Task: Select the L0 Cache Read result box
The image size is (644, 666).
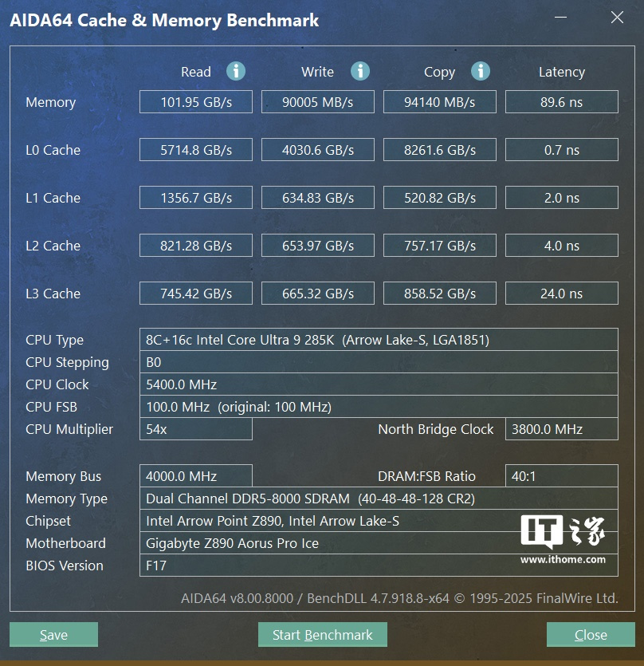Action: pos(196,150)
